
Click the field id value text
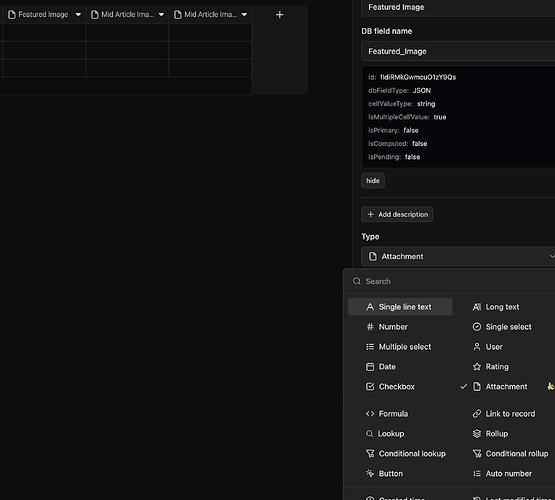click(x=418, y=77)
